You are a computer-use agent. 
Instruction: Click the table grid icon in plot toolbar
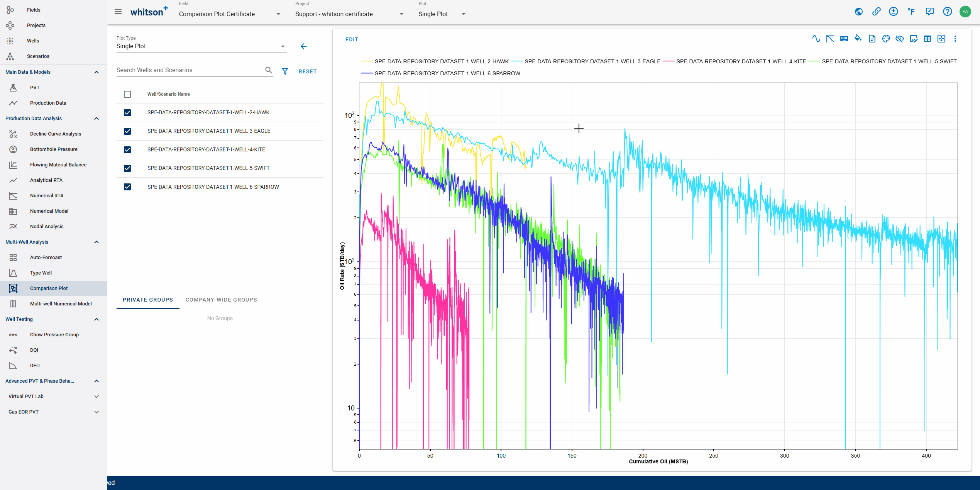928,39
